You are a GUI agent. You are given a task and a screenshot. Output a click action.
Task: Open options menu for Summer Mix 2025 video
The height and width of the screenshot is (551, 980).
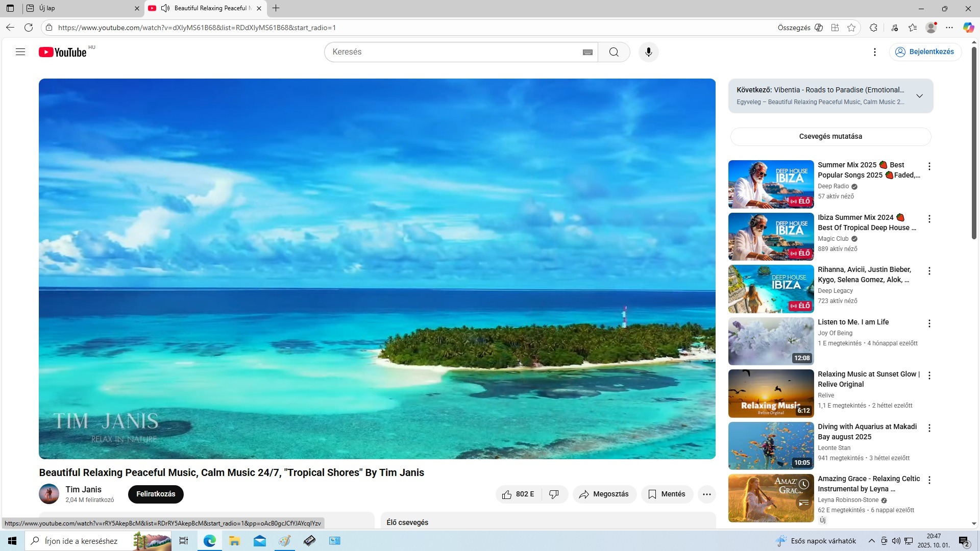929,166
